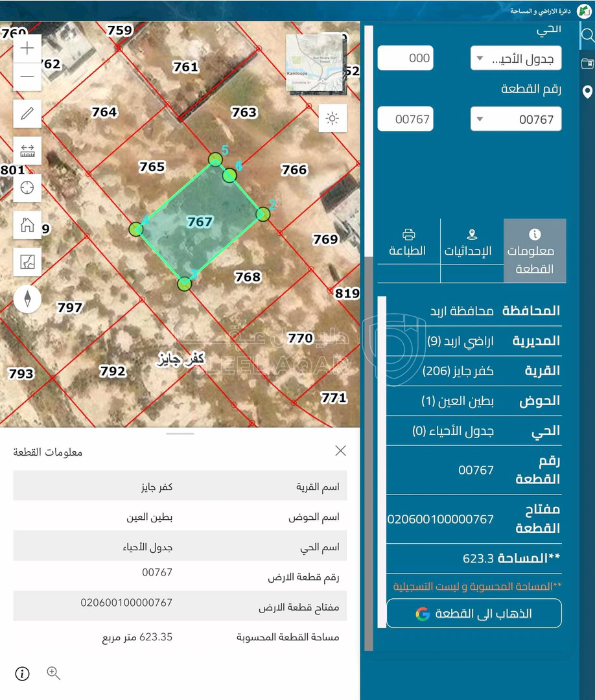This screenshot has width=595, height=700.
Task: Switch to معلومات القطعة tab
Action: (x=535, y=250)
